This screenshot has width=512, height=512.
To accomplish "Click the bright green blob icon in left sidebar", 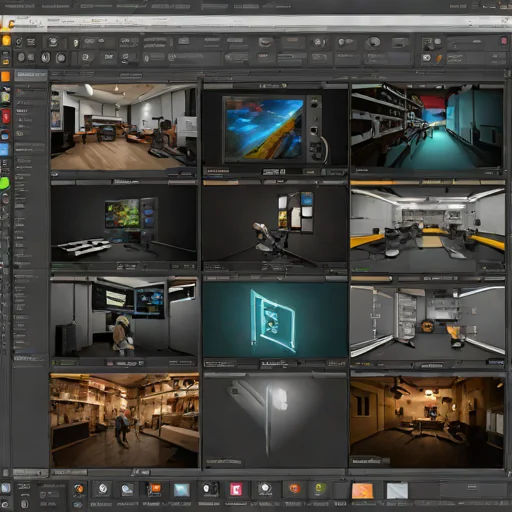I will click(4, 184).
